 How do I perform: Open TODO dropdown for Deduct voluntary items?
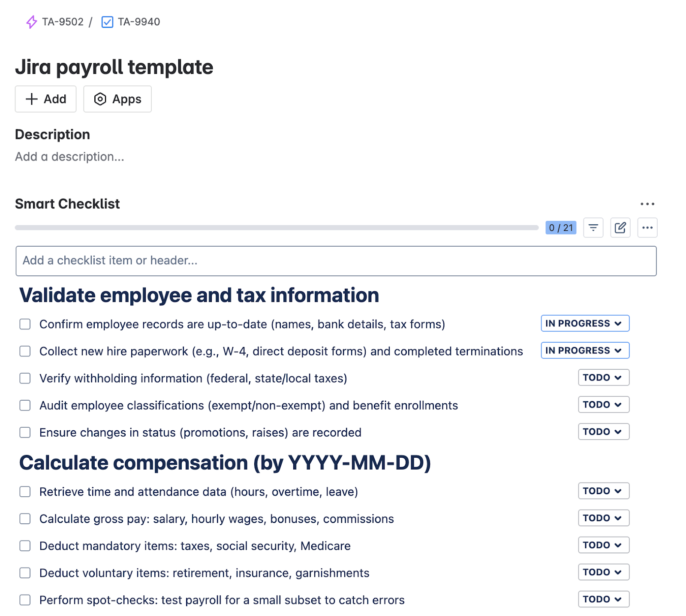[604, 572]
